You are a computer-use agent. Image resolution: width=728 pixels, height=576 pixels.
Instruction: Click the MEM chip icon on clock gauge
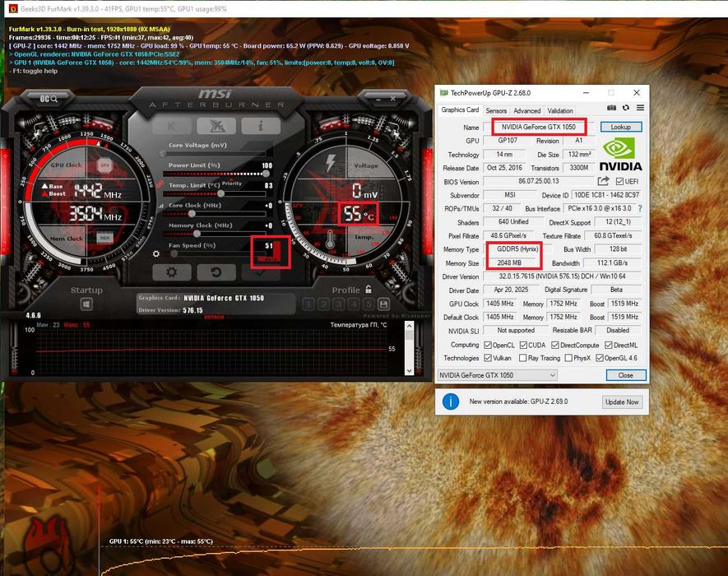pos(105,238)
